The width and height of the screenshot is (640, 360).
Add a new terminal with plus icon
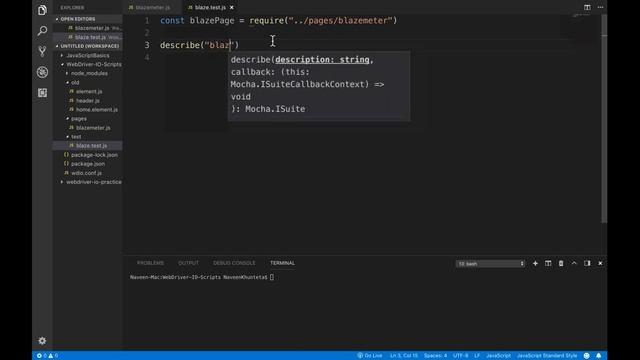[535, 264]
